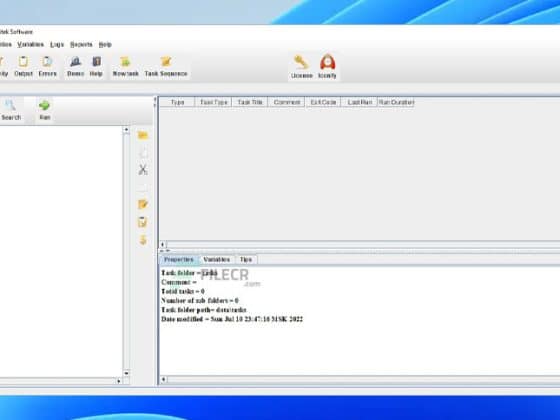Click the 'Total tasks = 0' text line
The image size is (560, 420).
point(183,291)
